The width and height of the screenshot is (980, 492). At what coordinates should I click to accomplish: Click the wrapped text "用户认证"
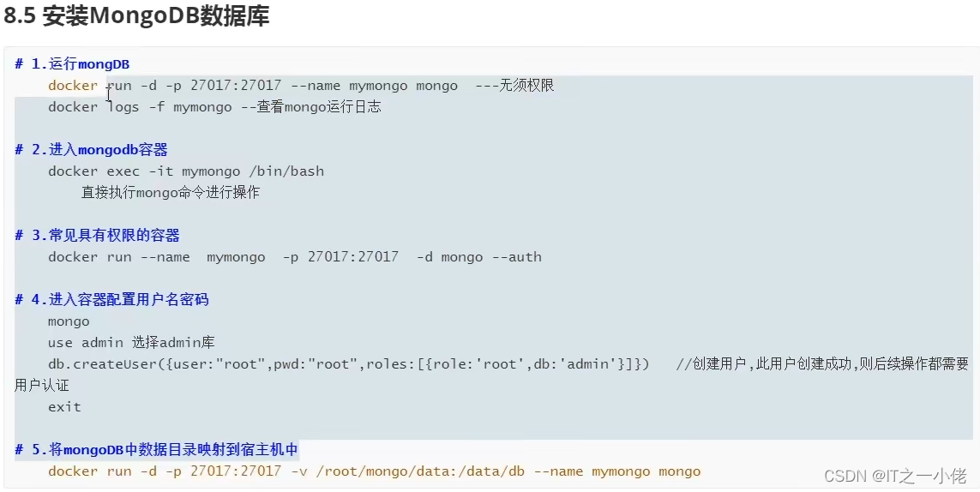tap(42, 386)
